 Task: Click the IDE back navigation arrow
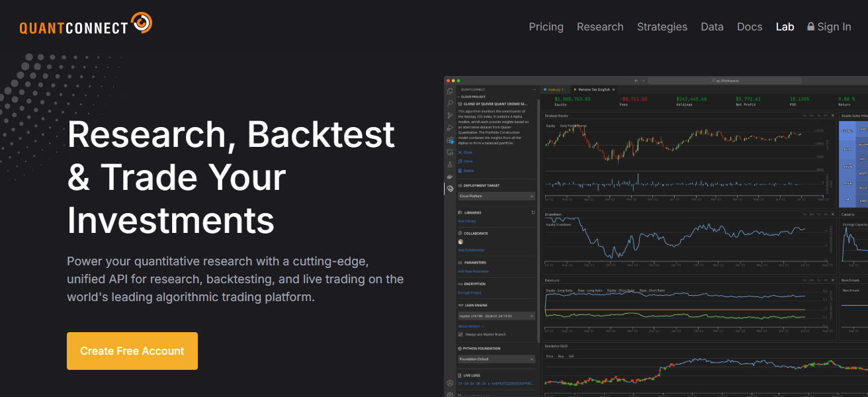click(636, 81)
